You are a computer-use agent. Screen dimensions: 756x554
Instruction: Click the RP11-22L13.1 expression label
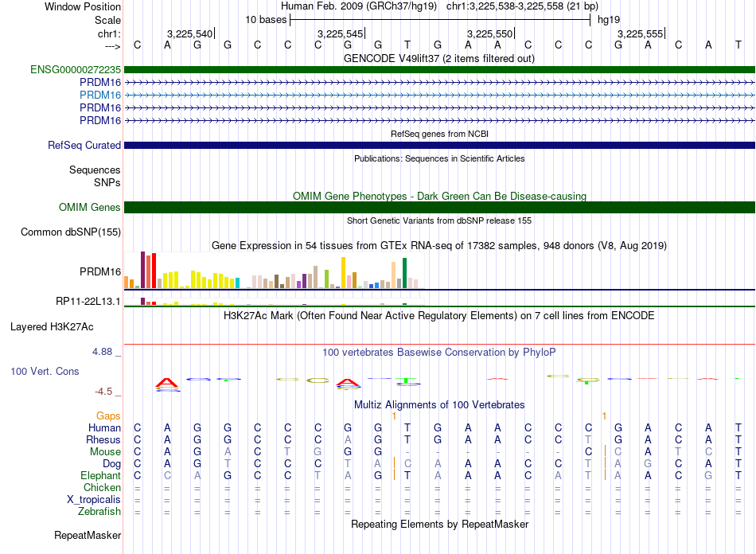[x=88, y=302]
